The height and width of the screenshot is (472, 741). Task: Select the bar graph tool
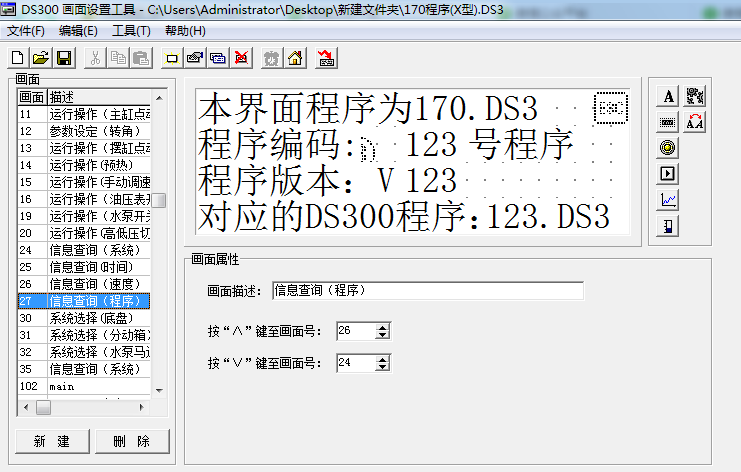point(668,226)
